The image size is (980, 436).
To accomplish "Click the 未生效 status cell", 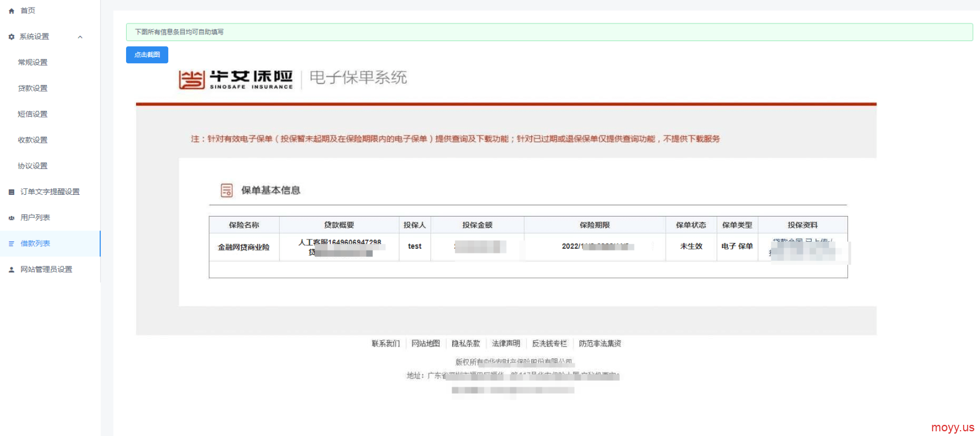I will 691,246.
